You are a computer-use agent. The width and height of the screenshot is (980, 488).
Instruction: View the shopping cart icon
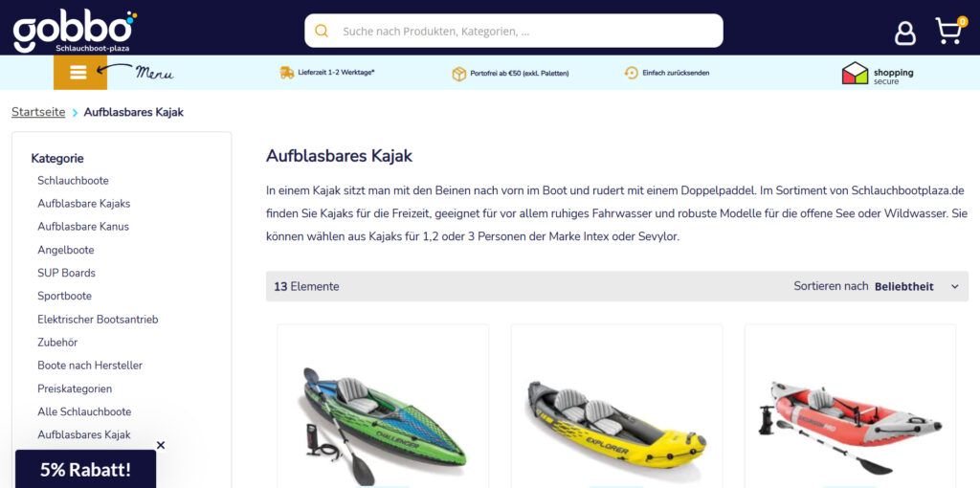coord(948,32)
